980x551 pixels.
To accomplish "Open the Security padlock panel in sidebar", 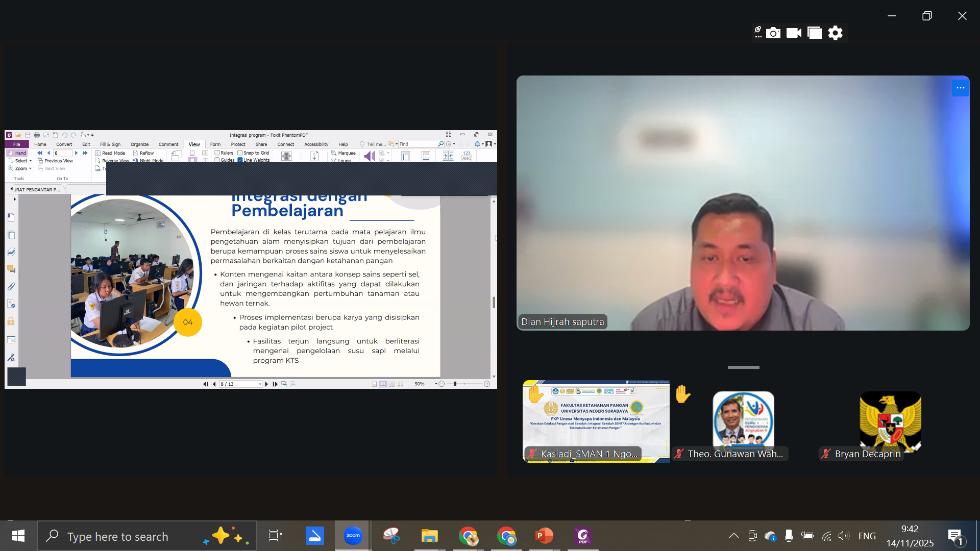I will pyautogui.click(x=11, y=321).
